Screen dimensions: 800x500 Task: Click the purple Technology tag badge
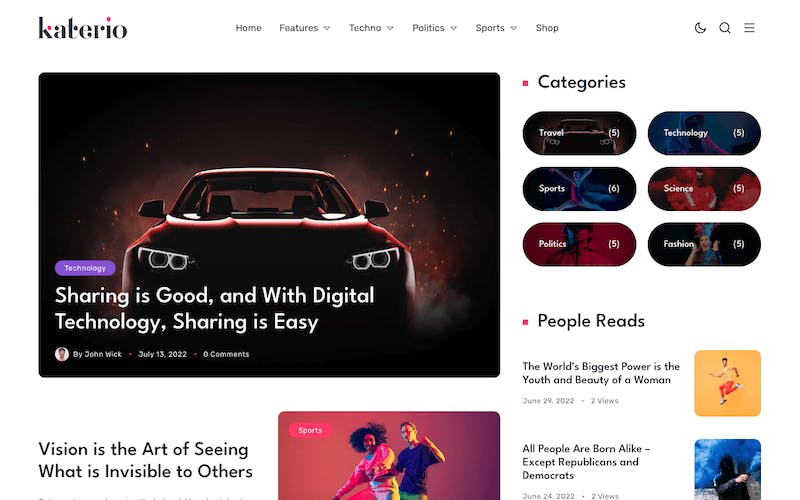click(x=85, y=268)
